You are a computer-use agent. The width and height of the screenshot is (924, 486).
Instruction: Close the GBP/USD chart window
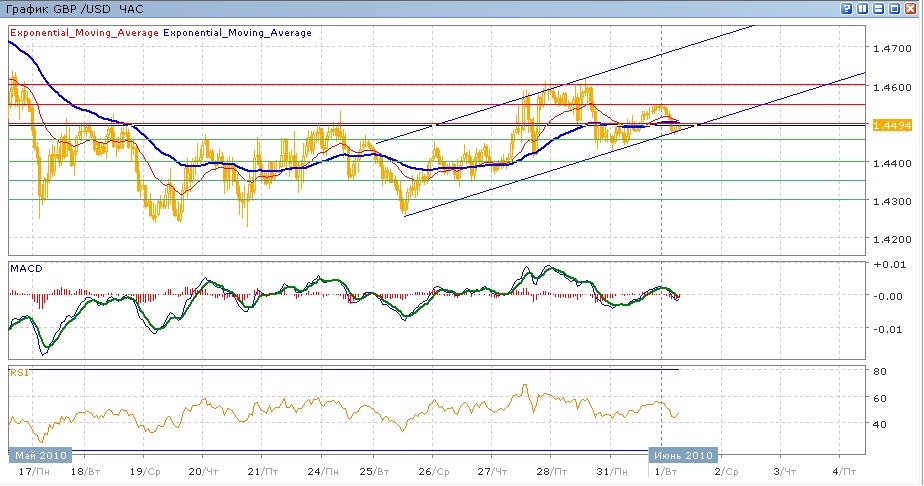(912, 8)
